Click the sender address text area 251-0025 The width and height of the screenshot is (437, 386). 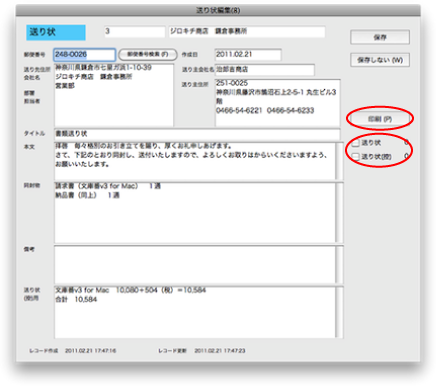click(x=278, y=103)
